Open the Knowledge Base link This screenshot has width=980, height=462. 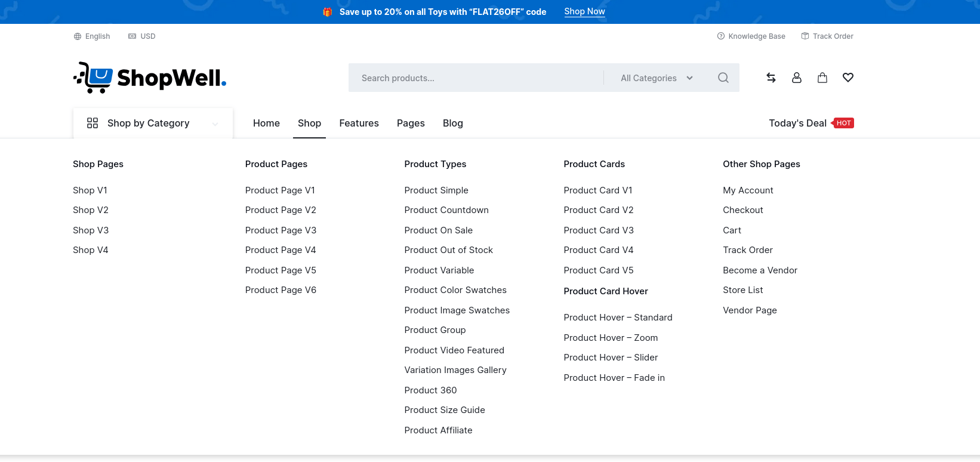[751, 36]
